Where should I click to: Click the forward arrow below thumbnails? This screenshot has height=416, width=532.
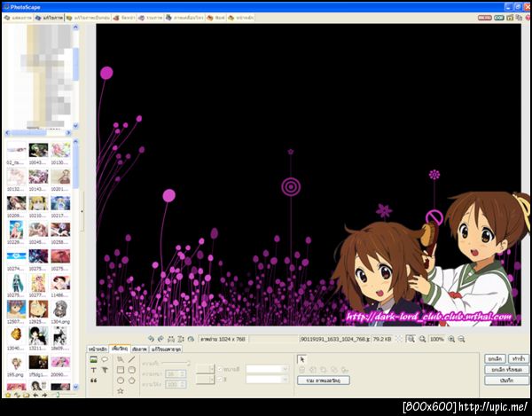click(44, 396)
